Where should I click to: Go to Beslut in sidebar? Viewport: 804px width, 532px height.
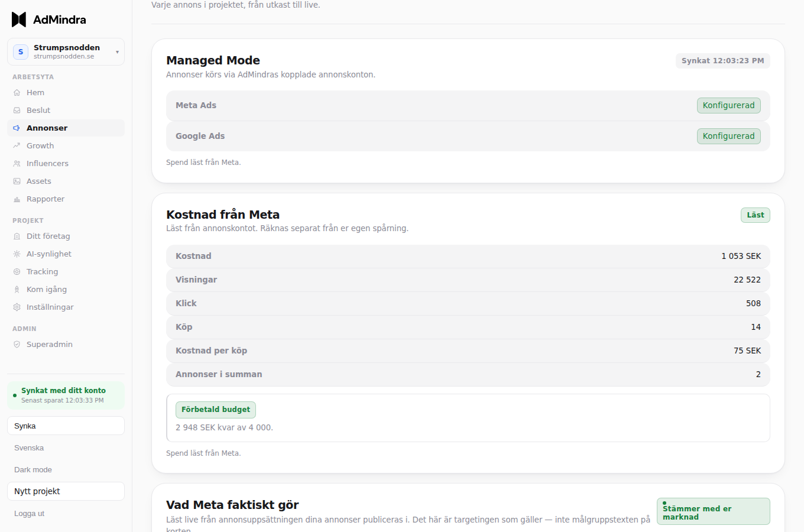point(66,111)
